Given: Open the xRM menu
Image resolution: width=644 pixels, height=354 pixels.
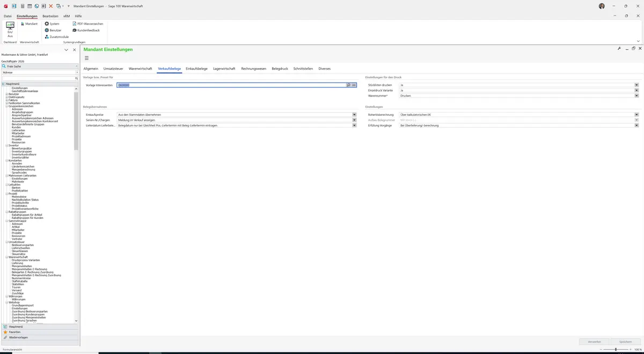Looking at the screenshot, I should pos(67,16).
